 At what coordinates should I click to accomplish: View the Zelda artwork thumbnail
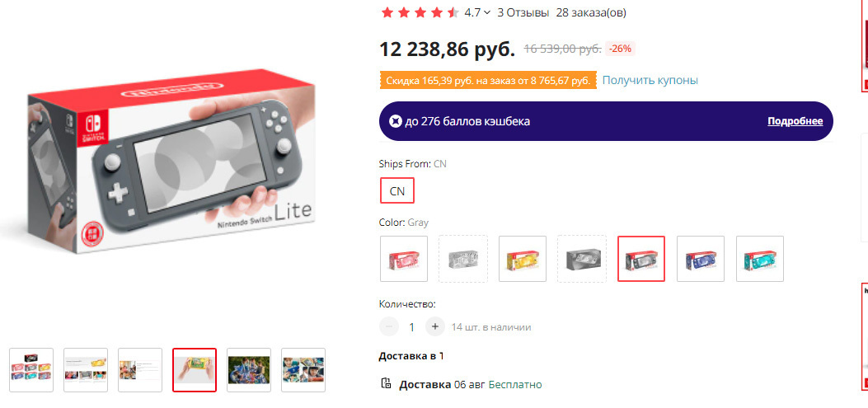point(249,370)
